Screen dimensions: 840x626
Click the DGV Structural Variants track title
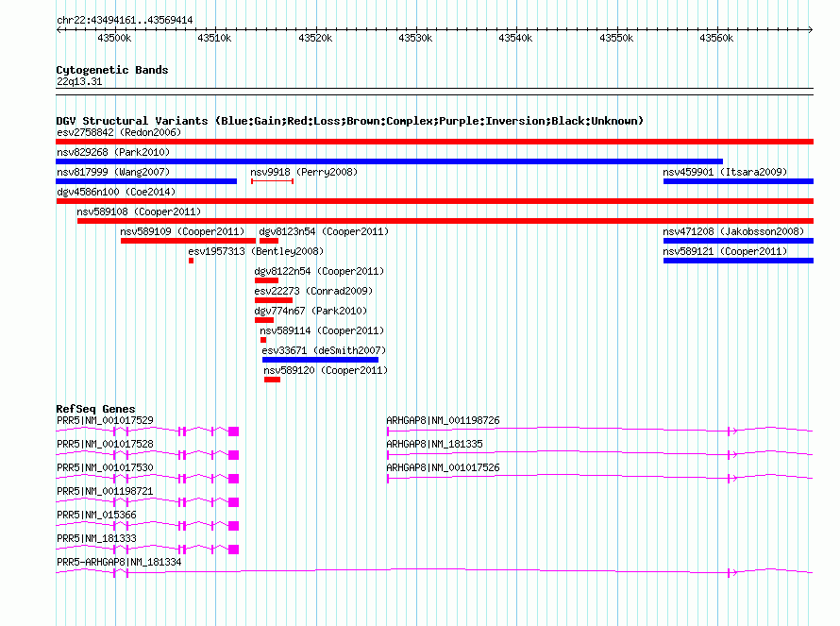pos(350,121)
